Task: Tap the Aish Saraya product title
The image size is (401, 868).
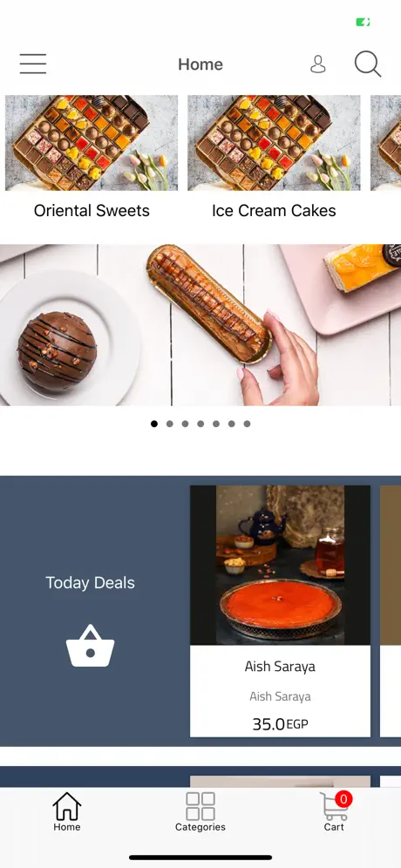Action: click(280, 667)
